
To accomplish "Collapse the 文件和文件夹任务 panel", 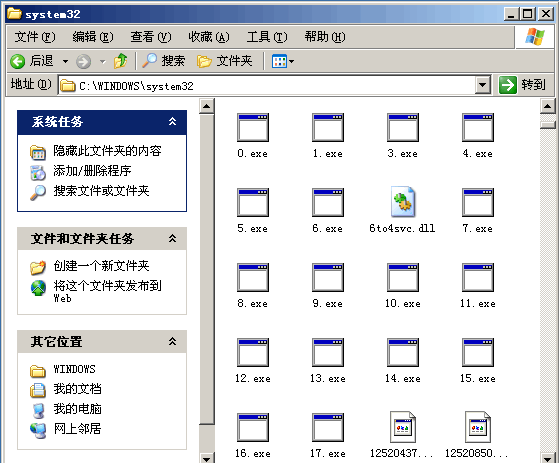I will pos(173,238).
